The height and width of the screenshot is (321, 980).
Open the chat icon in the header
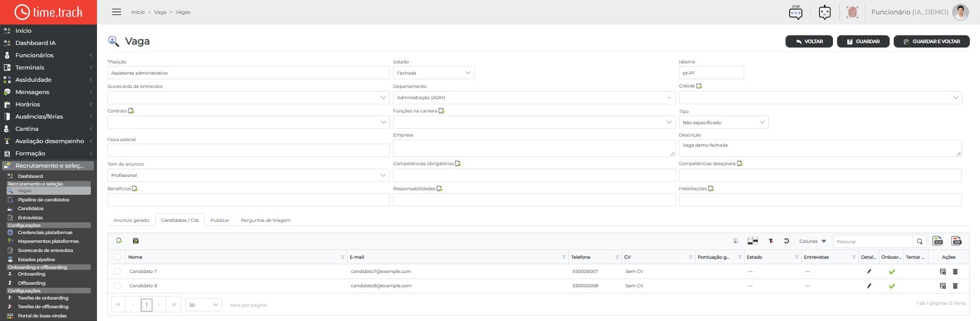click(x=795, y=12)
